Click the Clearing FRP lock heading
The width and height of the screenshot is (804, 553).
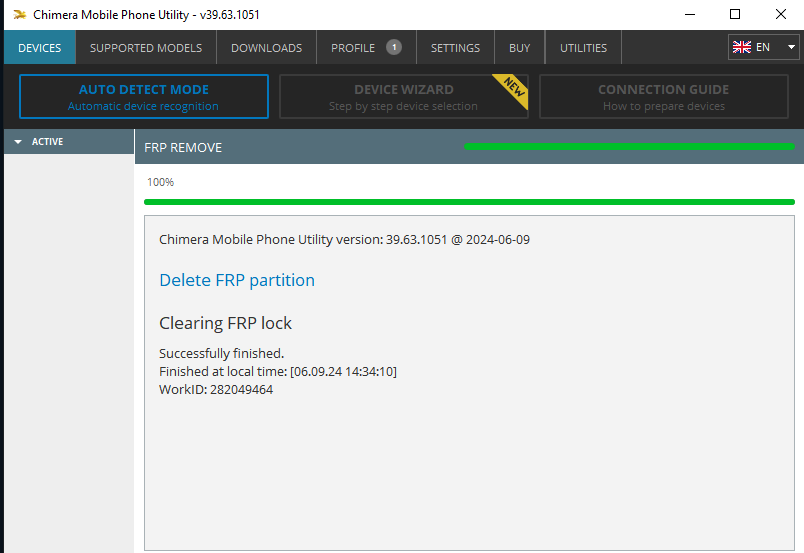click(x=225, y=323)
